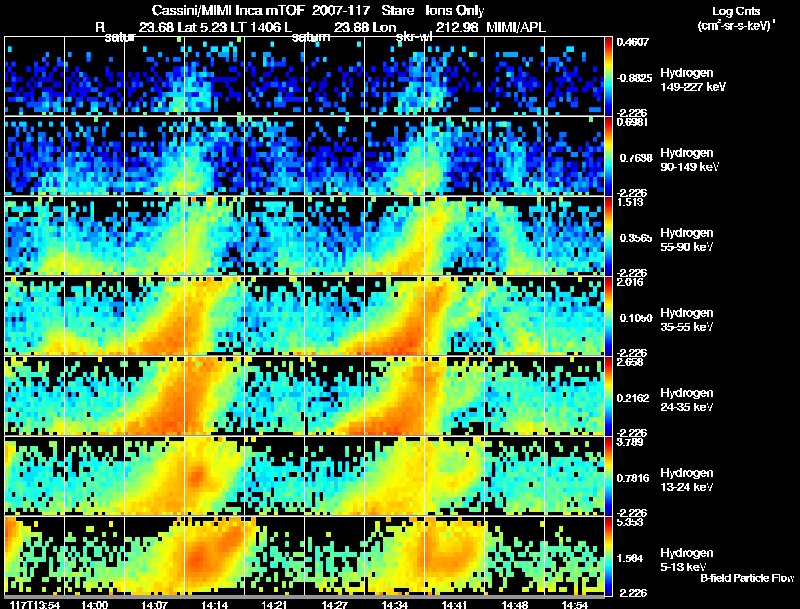Select the 35-55 keV image panel at 14:54
This screenshot has width=800, height=609.
tap(574, 316)
